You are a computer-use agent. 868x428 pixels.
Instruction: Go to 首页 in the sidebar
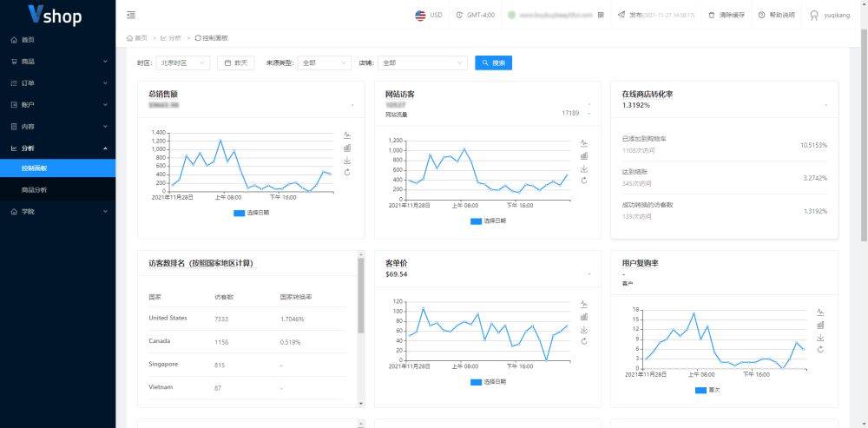57,40
